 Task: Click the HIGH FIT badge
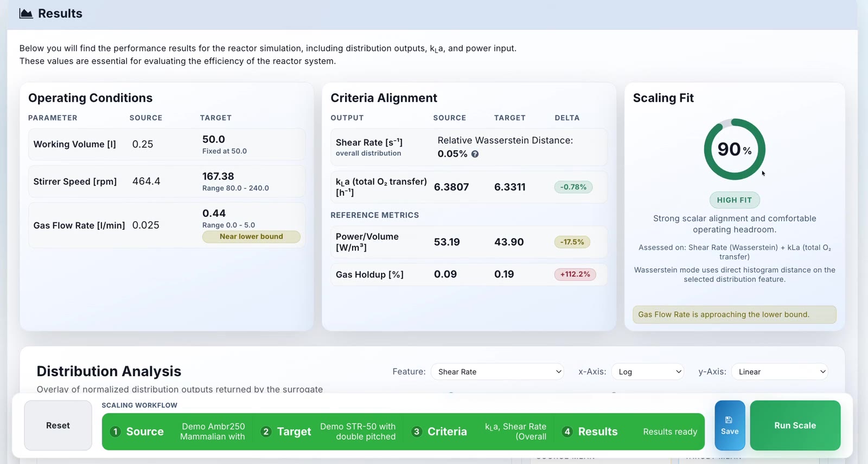[735, 200]
